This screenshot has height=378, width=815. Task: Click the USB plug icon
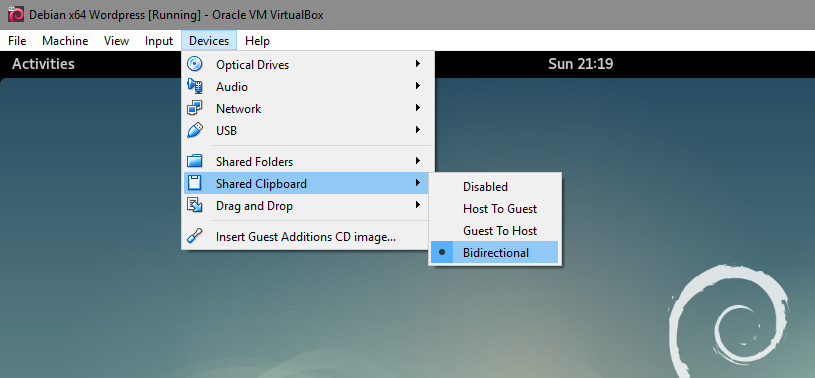coord(194,130)
